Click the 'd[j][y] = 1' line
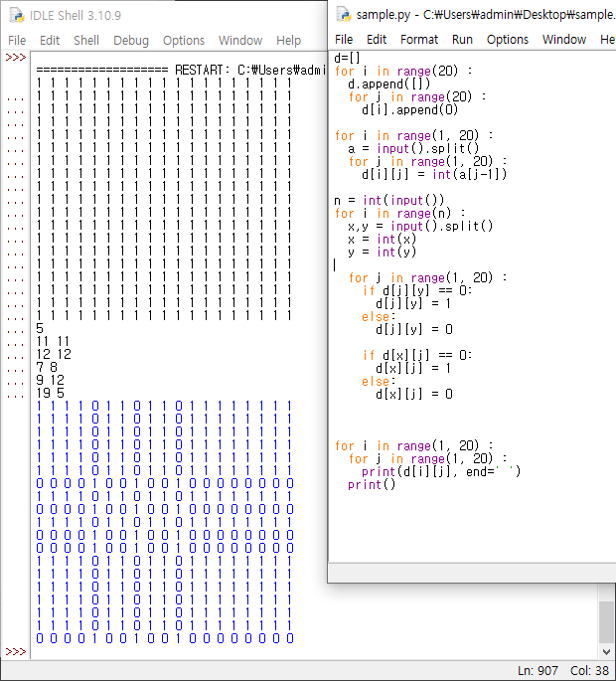Viewport: 616px width, 681px height. [413, 303]
